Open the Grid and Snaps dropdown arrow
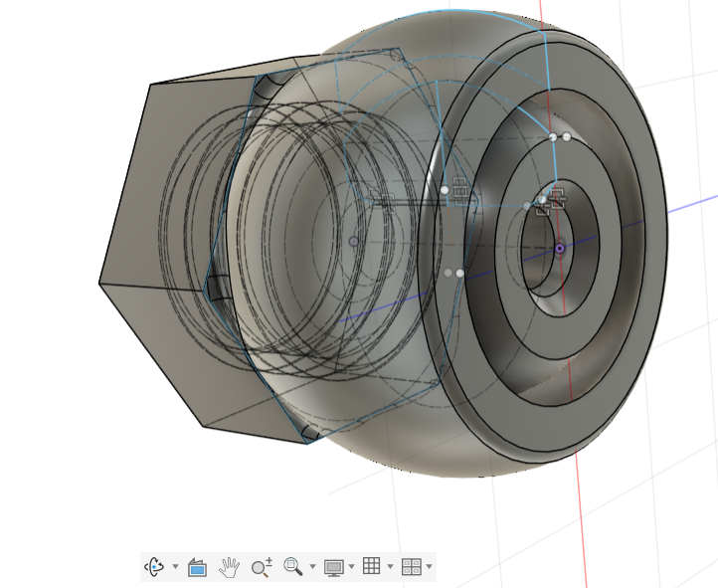The width and height of the screenshot is (718, 588). pyautogui.click(x=390, y=567)
